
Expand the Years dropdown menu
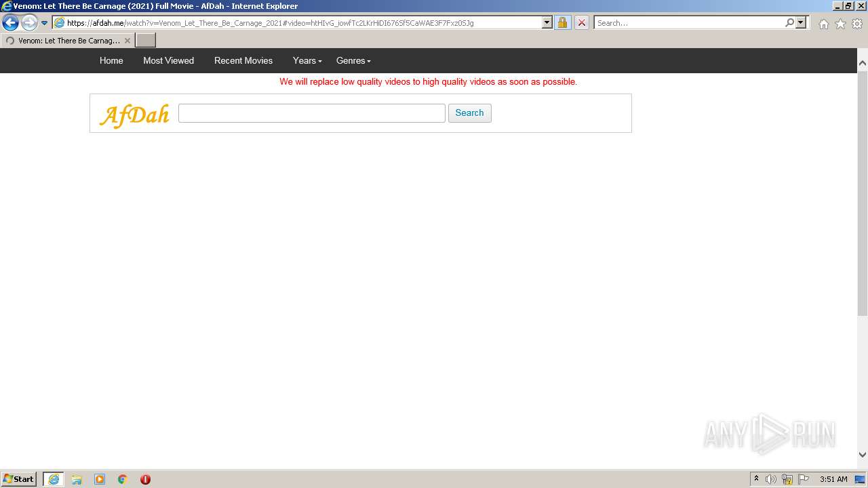(307, 60)
